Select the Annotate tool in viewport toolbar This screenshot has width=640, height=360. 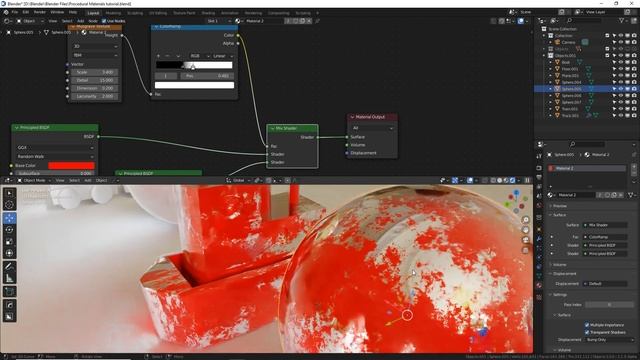(9, 267)
